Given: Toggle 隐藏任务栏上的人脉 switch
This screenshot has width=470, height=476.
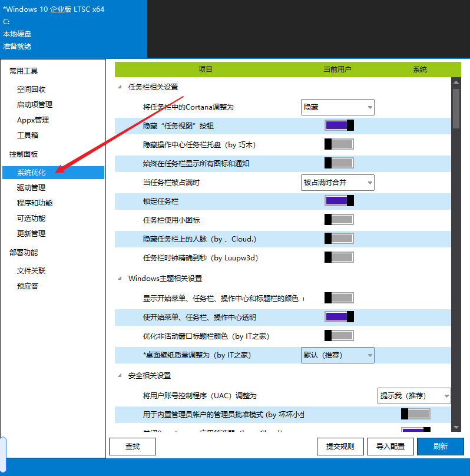Looking at the screenshot, I should coord(339,239).
